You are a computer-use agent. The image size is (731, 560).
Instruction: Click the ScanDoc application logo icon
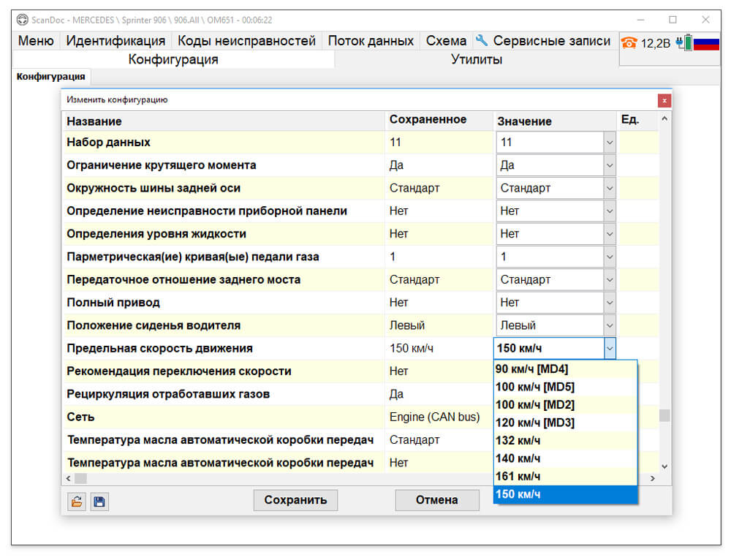[22, 20]
